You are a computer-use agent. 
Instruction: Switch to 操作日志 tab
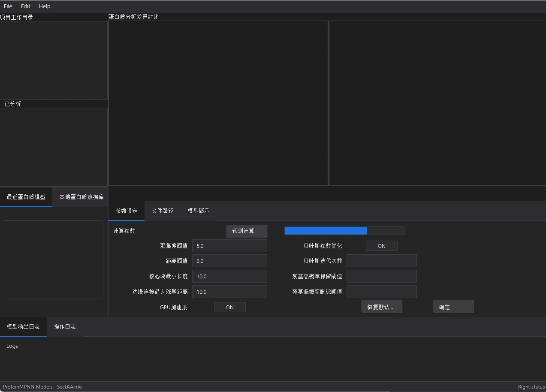tap(65, 327)
